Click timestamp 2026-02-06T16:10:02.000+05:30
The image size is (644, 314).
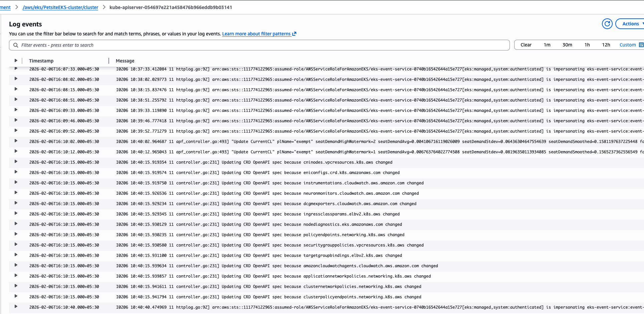click(64, 142)
